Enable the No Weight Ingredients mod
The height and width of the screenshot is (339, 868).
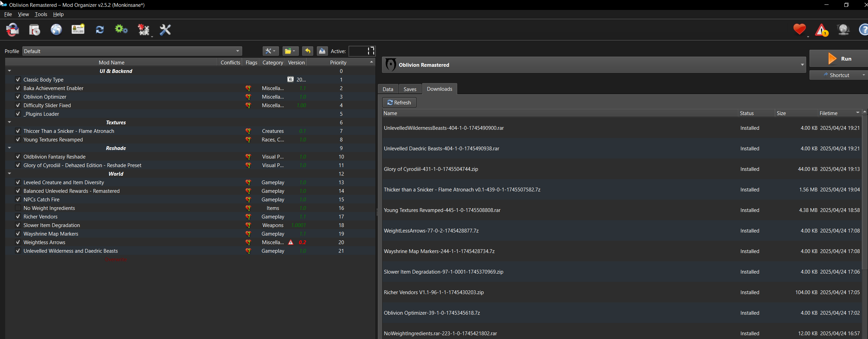[18, 208]
